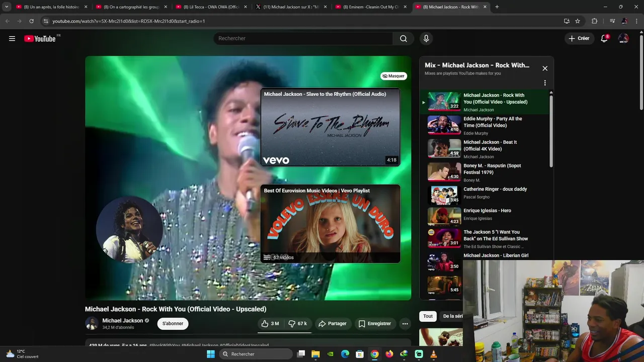This screenshot has height=362, width=644.
Task: Open the NVIDIA app from taskbar
Action: 330,354
